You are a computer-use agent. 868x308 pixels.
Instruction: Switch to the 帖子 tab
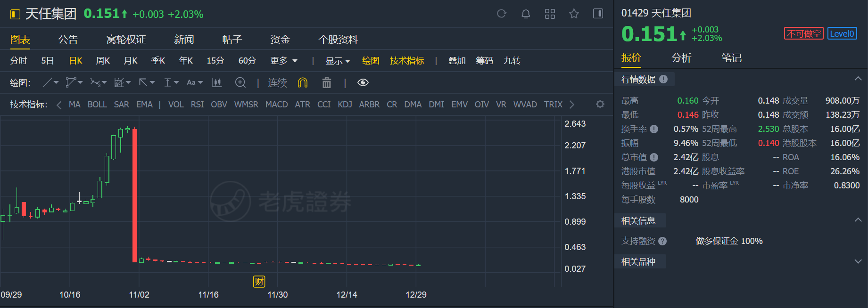point(232,40)
